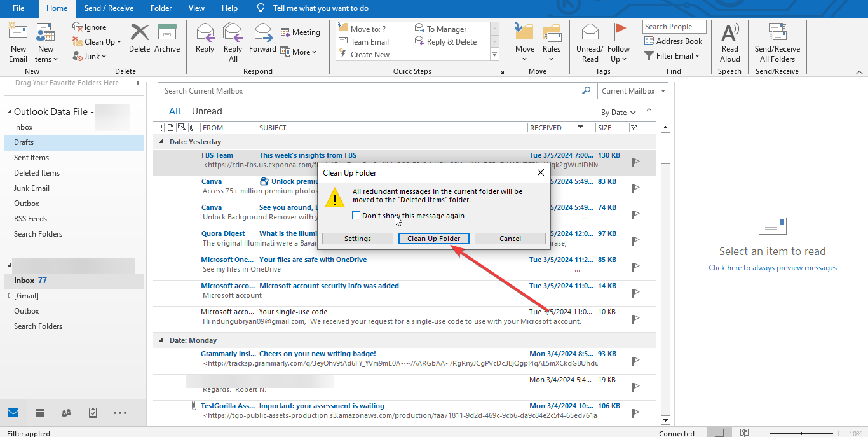Switch to the View ribbon tab

point(196,8)
